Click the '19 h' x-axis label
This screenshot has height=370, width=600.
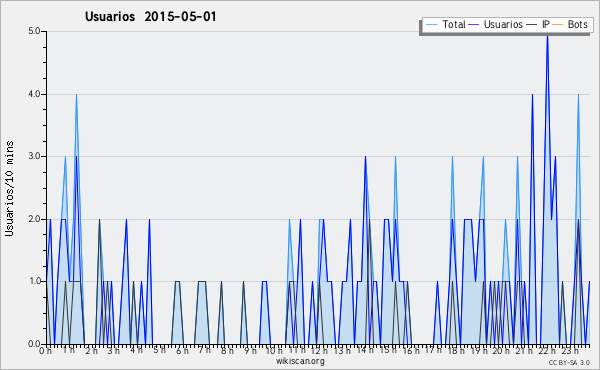click(x=479, y=351)
